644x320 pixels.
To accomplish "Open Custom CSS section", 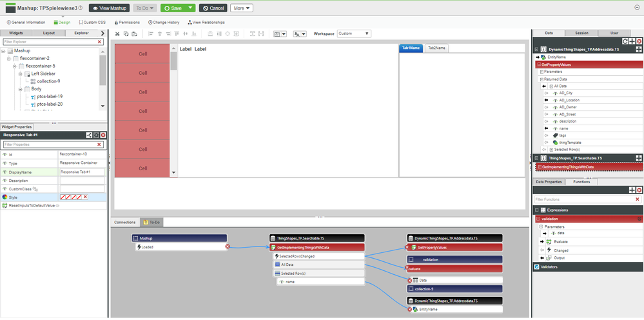I will (93, 22).
